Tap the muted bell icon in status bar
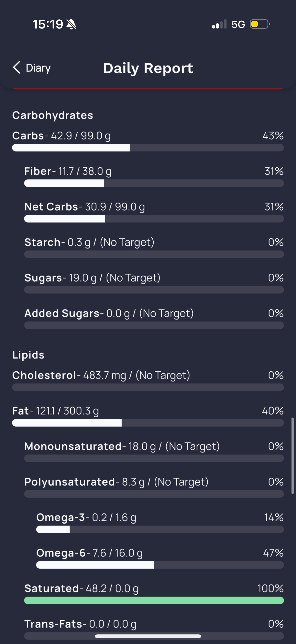Viewport: 296px width, 644px height. click(x=71, y=24)
